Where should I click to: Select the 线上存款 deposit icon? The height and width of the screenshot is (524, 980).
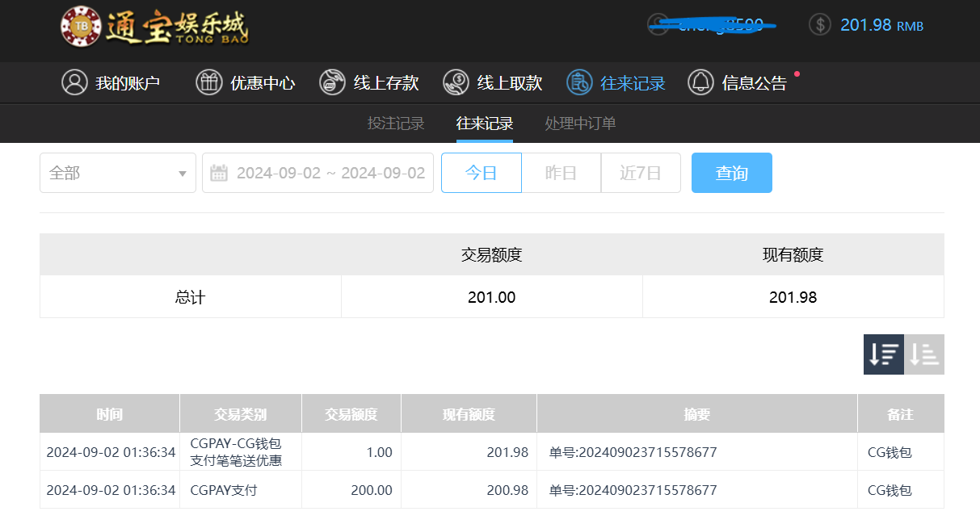[332, 82]
